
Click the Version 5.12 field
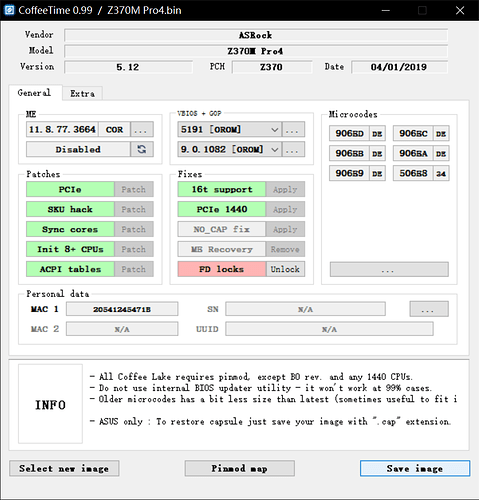(x=128, y=67)
